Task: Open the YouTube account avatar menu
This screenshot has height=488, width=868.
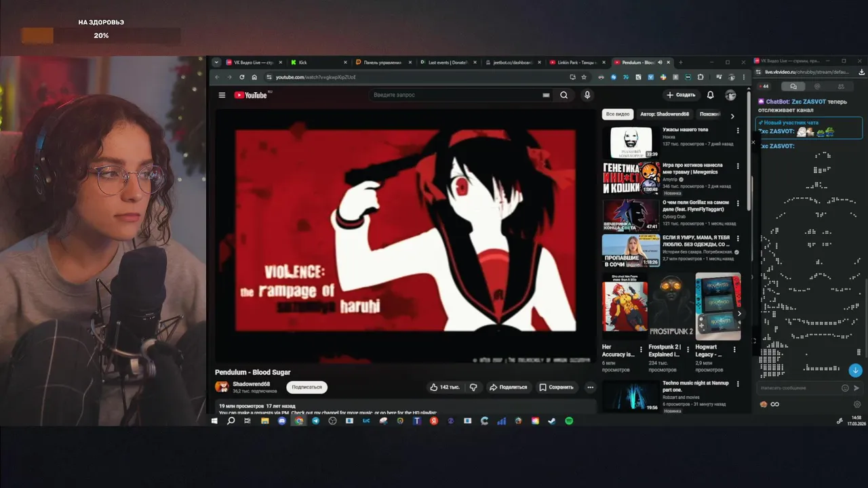Action: [730, 95]
